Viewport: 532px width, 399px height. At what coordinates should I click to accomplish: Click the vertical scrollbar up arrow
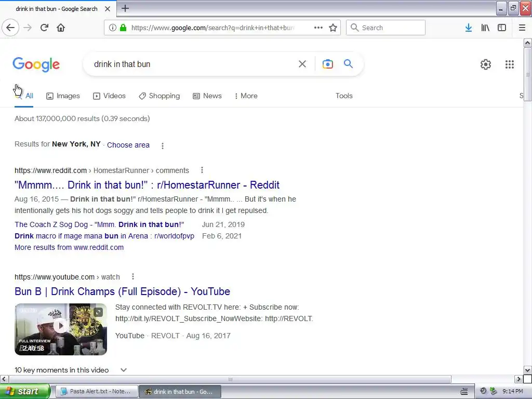527,43
